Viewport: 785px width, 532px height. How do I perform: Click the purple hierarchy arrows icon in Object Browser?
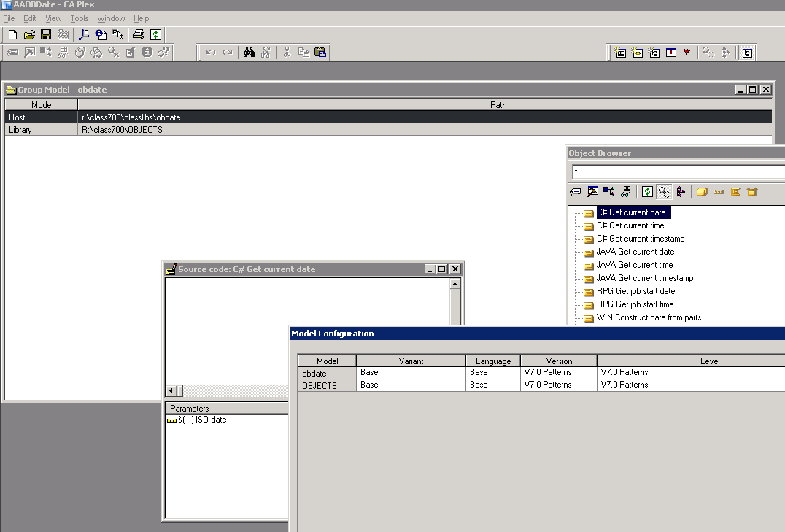(681, 192)
